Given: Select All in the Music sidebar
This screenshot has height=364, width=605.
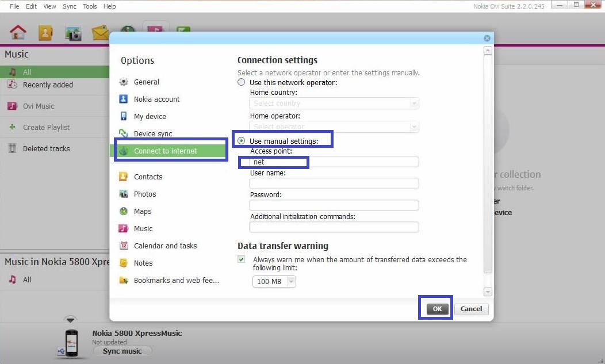Looking at the screenshot, I should [55, 72].
